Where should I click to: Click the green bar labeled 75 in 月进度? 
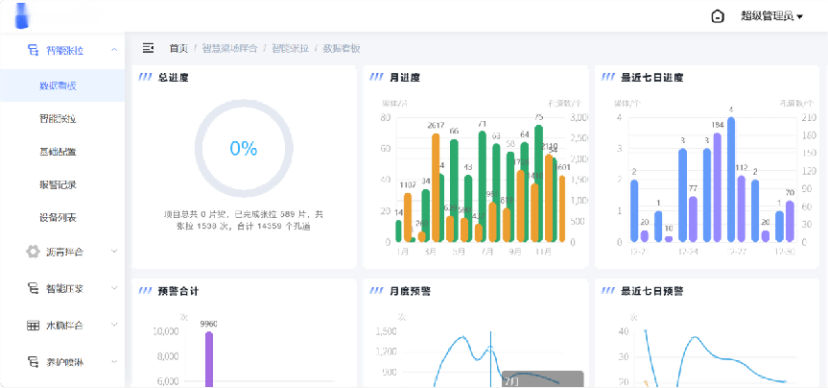pos(539,183)
